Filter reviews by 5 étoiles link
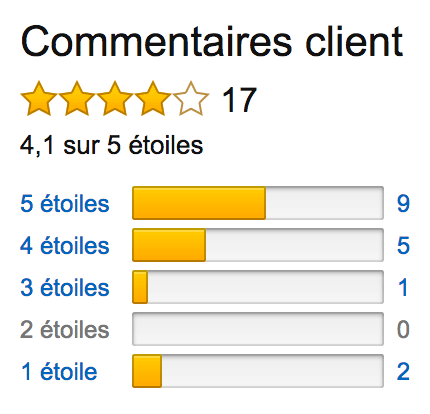Screen dimensions: 430x414 (x=65, y=203)
